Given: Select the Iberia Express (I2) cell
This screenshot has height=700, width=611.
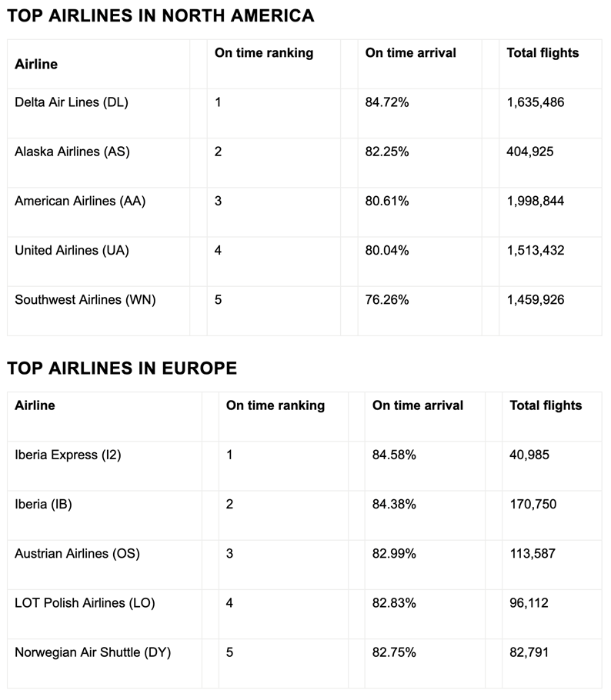Looking at the screenshot, I should pyautogui.click(x=68, y=455).
